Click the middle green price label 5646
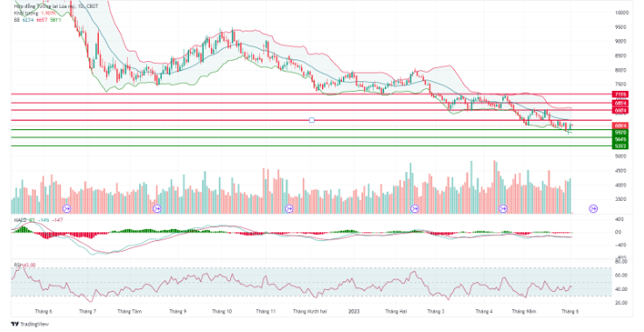 (620, 140)
